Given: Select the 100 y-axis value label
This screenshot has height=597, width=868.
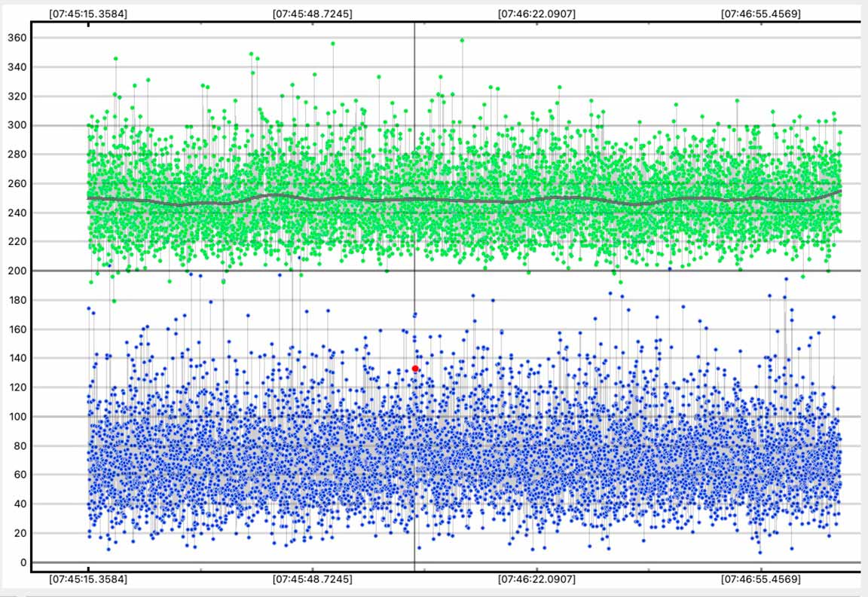Looking at the screenshot, I should tap(17, 417).
